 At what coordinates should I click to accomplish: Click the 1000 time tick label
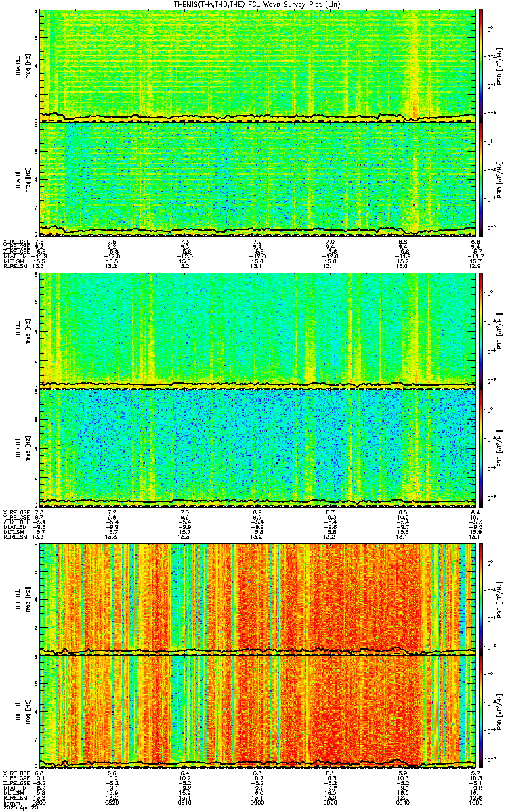click(x=475, y=803)
